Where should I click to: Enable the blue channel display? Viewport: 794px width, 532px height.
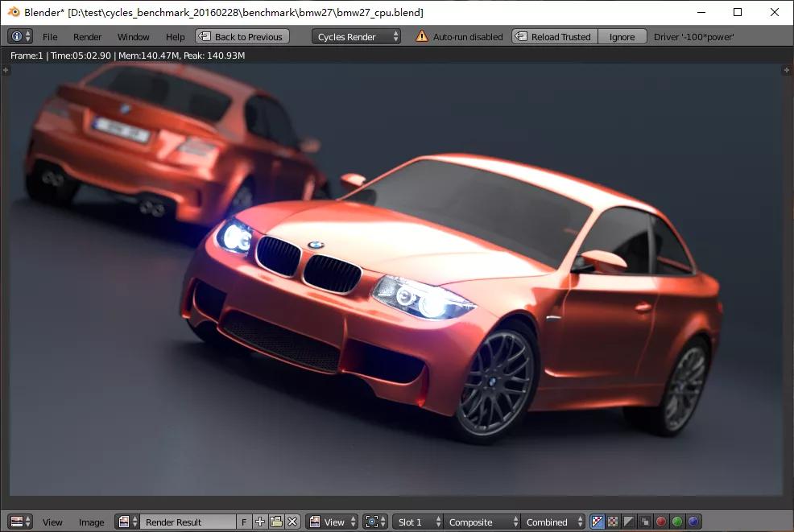(693, 522)
